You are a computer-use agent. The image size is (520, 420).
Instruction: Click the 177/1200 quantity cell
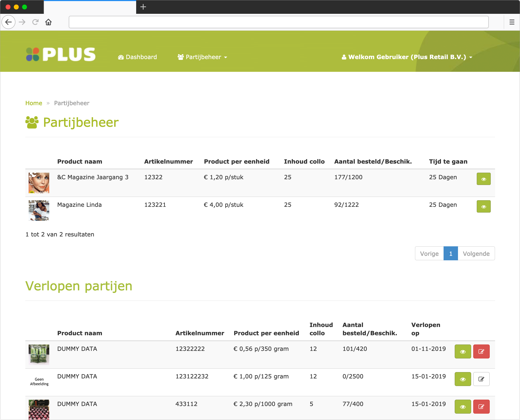(x=348, y=177)
